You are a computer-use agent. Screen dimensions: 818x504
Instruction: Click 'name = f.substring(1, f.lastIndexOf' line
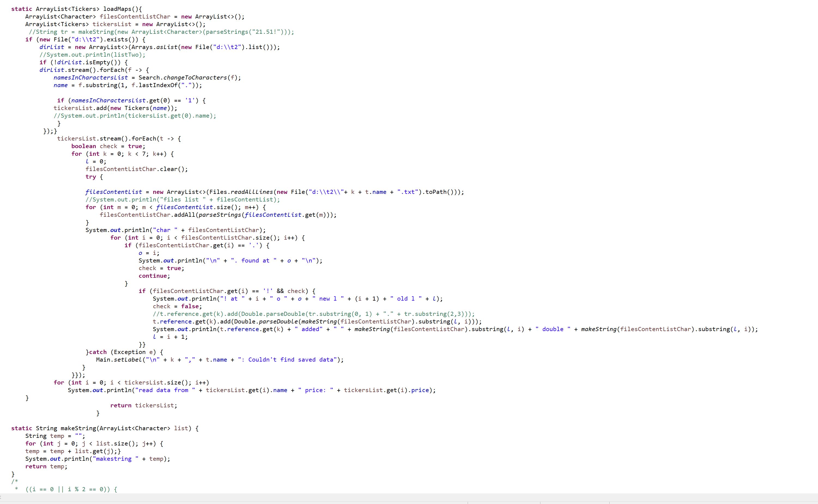[128, 85]
